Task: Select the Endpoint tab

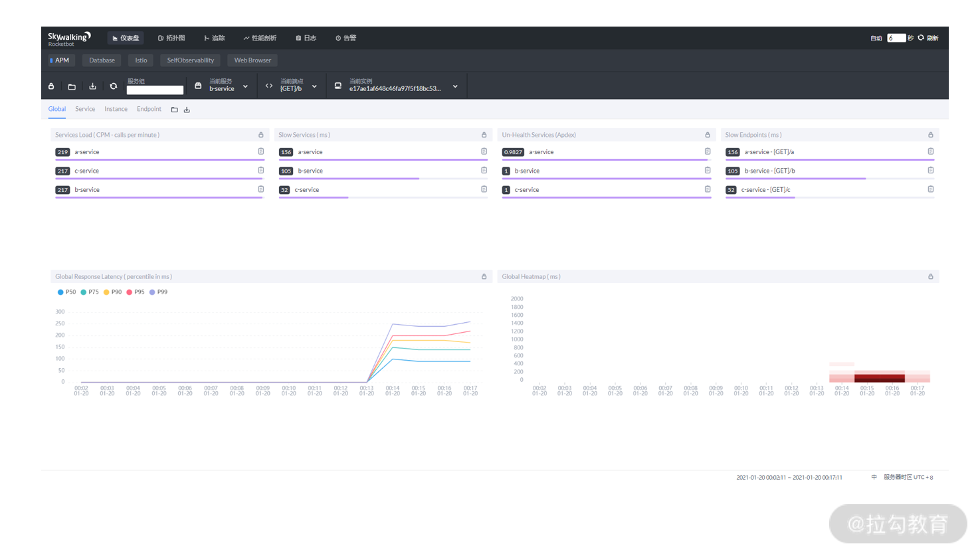Action: tap(149, 109)
